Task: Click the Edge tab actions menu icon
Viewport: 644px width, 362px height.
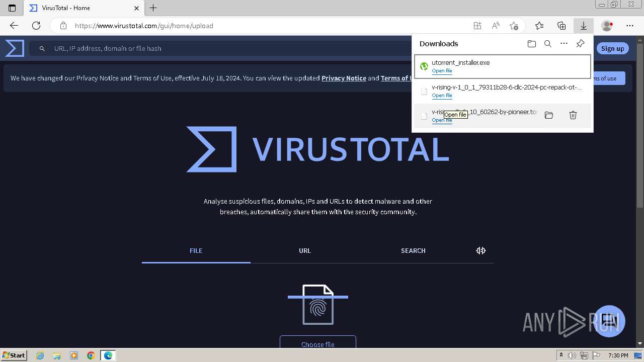Action: 12,8
